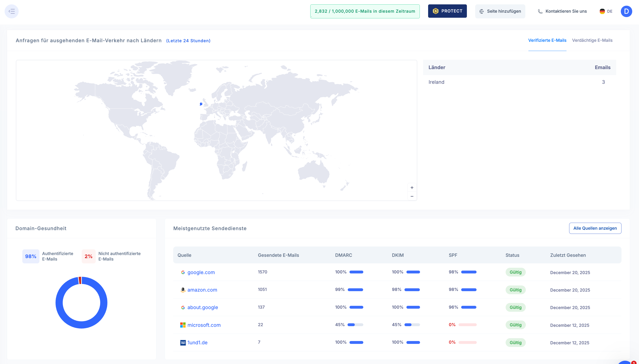Open the Letzte 24 Stunden time range
The image size is (639, 364).
click(188, 41)
